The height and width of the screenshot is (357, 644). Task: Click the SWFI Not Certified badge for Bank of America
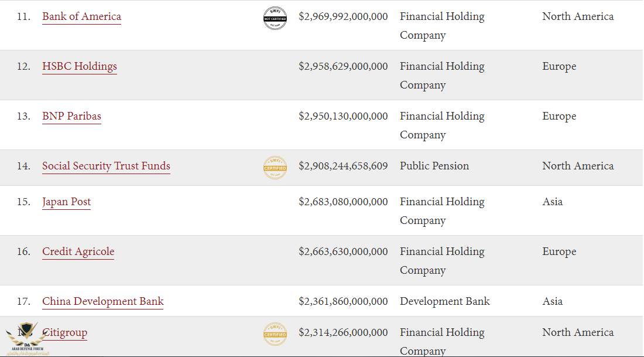coord(275,18)
